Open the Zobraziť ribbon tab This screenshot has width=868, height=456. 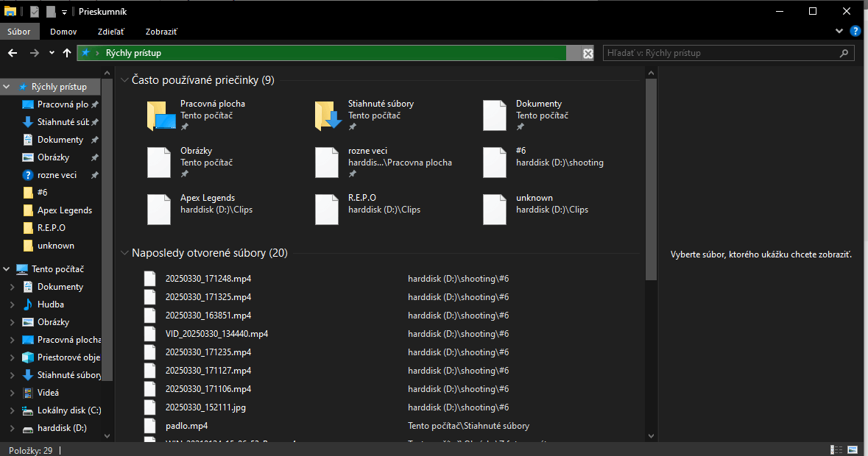coord(161,32)
